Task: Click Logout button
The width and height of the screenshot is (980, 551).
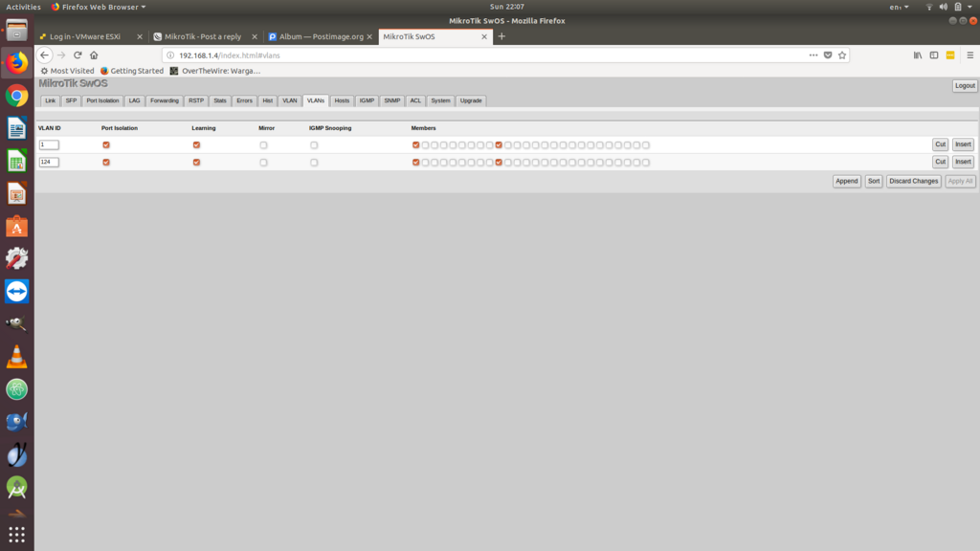Action: (965, 85)
